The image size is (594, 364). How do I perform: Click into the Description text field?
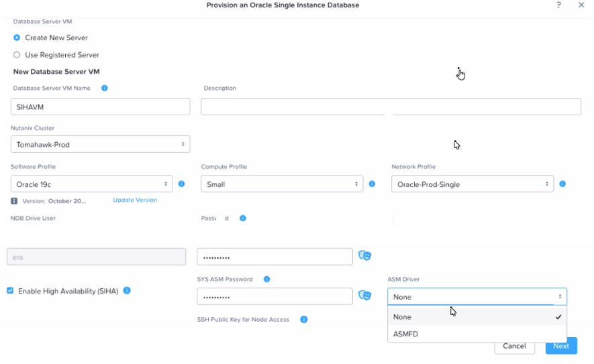(x=391, y=107)
